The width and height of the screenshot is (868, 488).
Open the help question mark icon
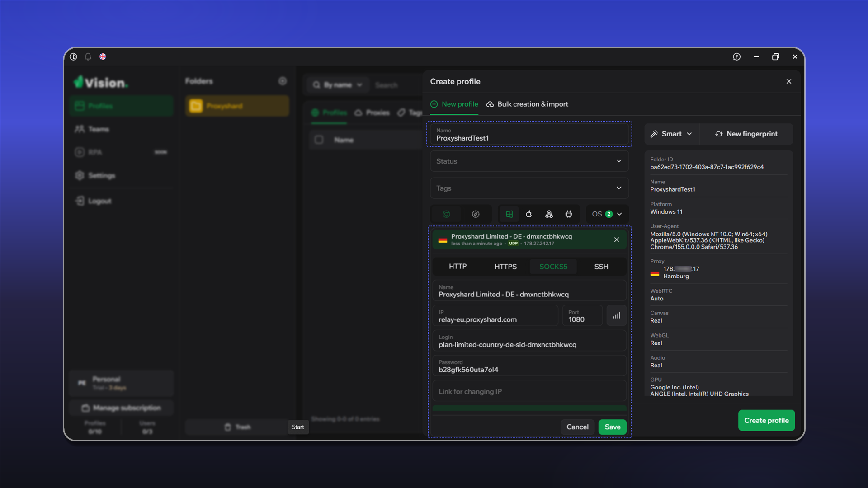(736, 56)
